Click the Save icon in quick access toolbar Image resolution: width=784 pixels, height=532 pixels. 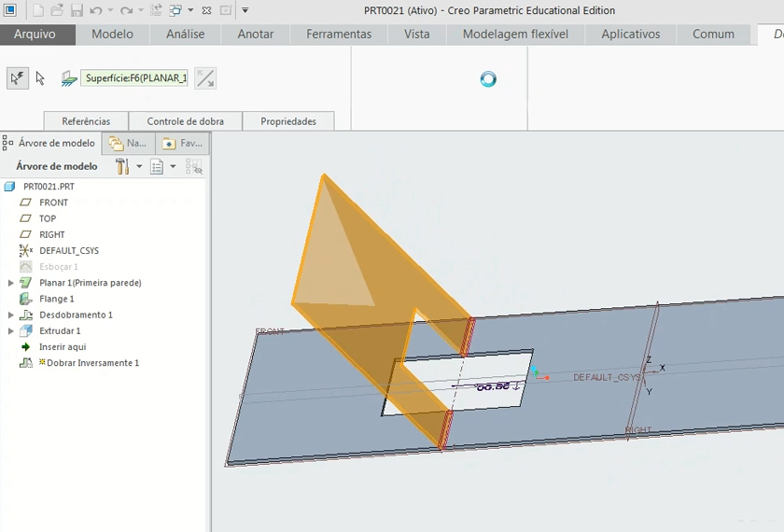pyautogui.click(x=77, y=11)
